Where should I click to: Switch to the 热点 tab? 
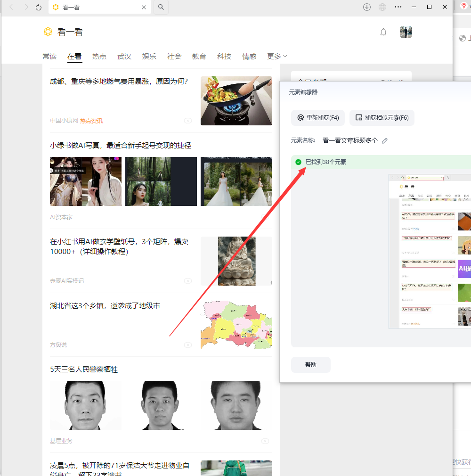(99, 57)
